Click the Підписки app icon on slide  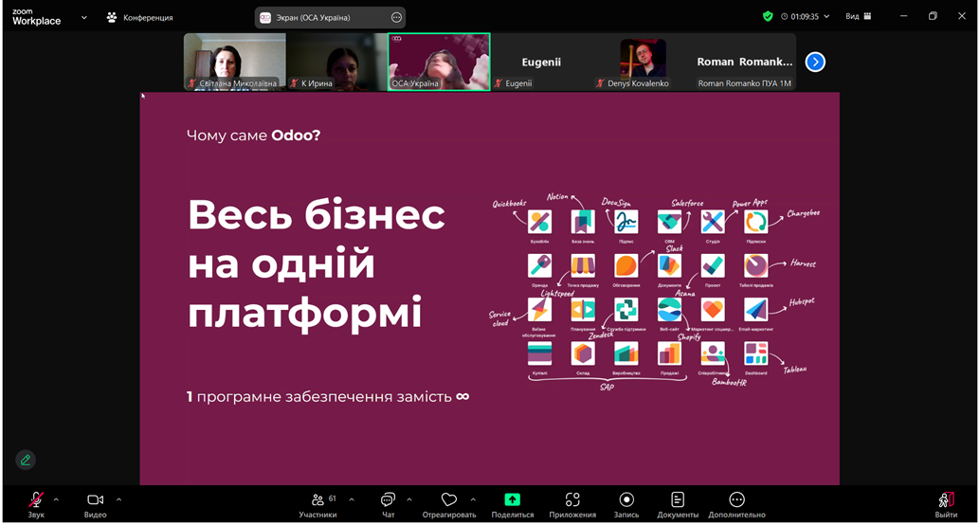[x=755, y=222]
